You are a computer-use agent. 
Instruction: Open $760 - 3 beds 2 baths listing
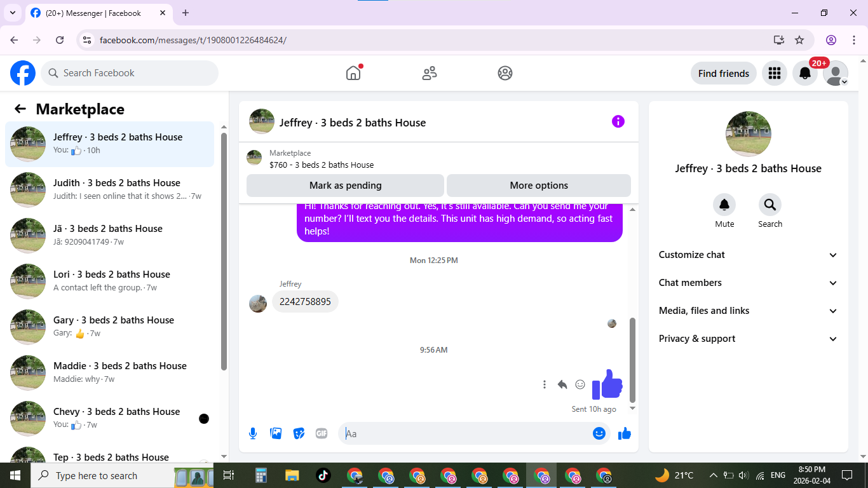(x=322, y=165)
